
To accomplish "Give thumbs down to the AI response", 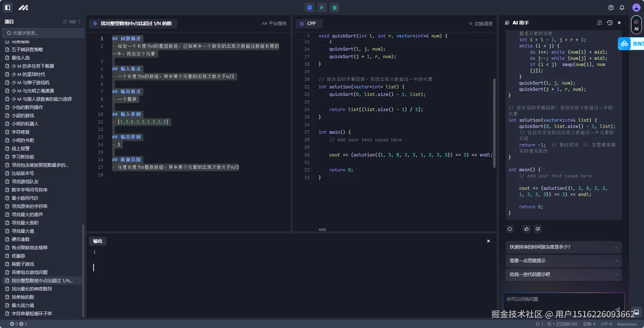I will (x=538, y=229).
